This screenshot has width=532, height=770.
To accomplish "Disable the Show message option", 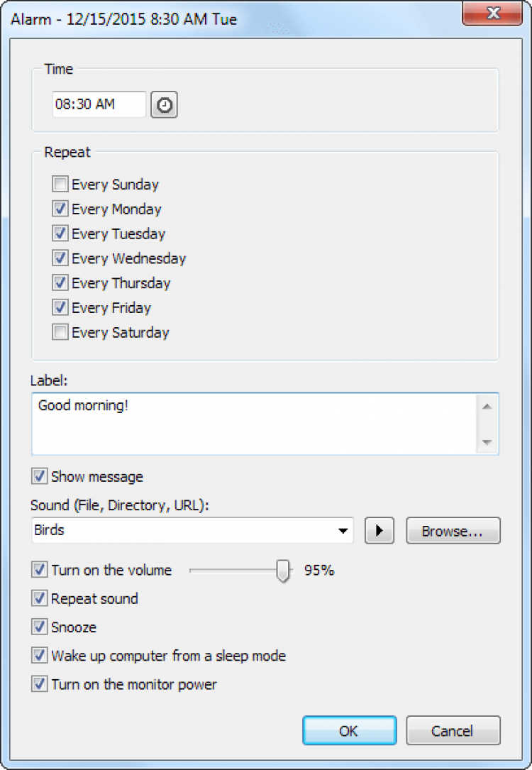I will coord(40,476).
